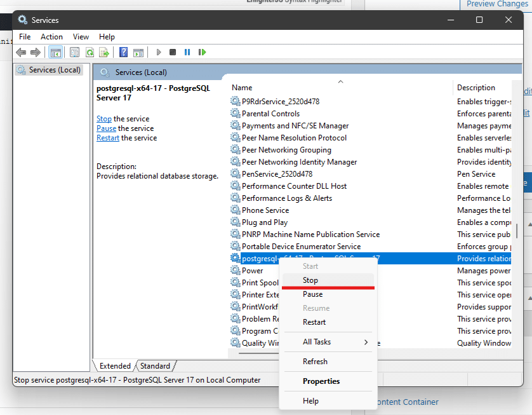This screenshot has height=415, width=532.
Task: Click Preview Changes button in background window
Action: (x=497, y=4)
